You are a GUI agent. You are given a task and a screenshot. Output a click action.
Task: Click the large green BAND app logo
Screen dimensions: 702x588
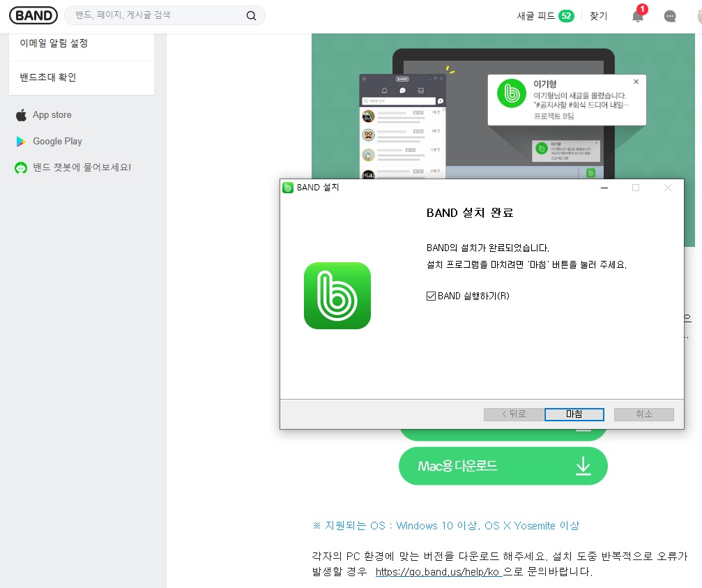coord(337,296)
